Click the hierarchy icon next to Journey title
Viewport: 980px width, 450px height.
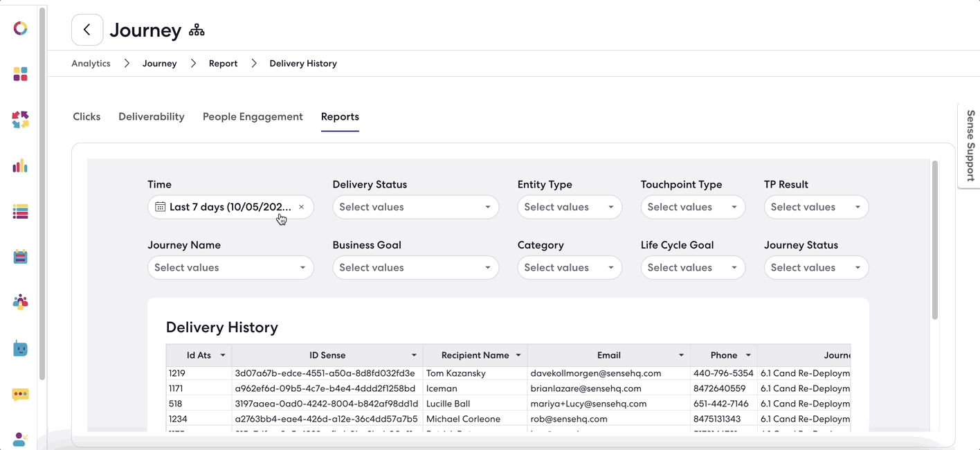click(x=197, y=30)
